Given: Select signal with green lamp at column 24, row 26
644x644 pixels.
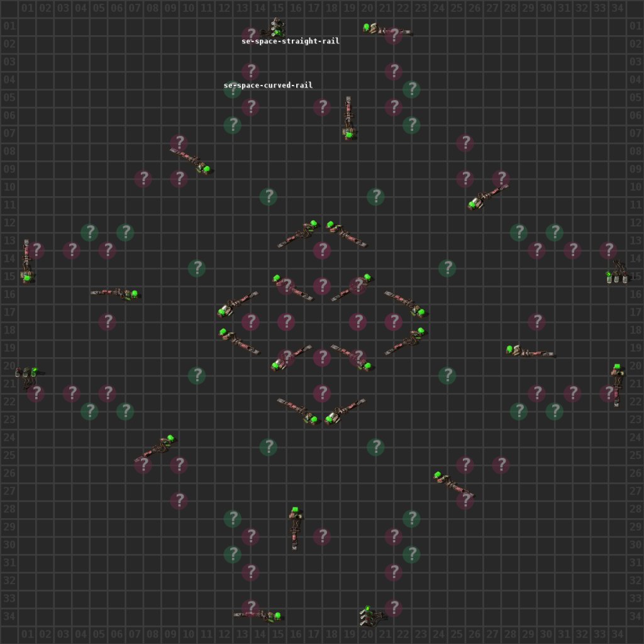Looking at the screenshot, I should click(x=454, y=484).
